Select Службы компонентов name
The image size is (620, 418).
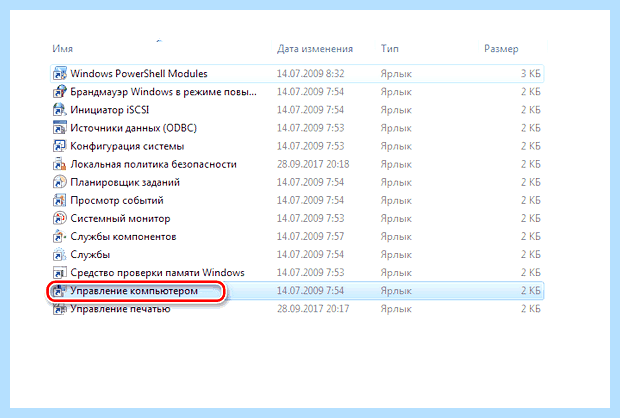point(123,236)
